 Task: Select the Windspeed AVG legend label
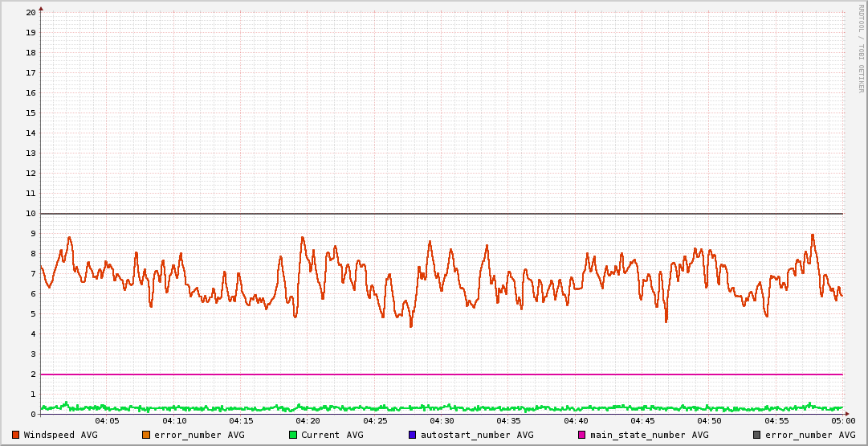pos(61,435)
